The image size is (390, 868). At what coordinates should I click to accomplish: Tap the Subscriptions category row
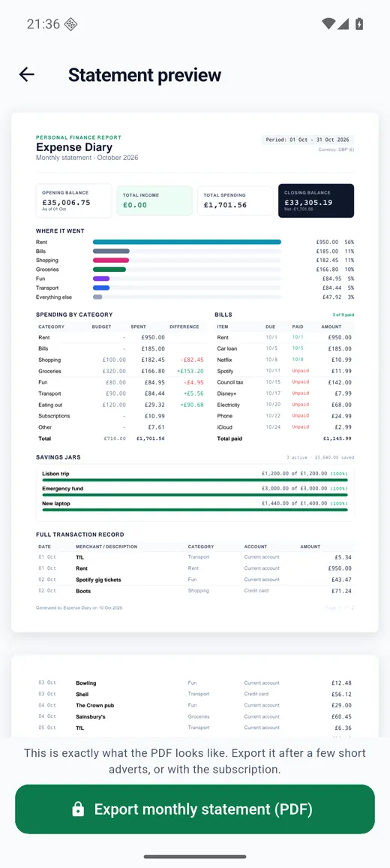point(120,416)
